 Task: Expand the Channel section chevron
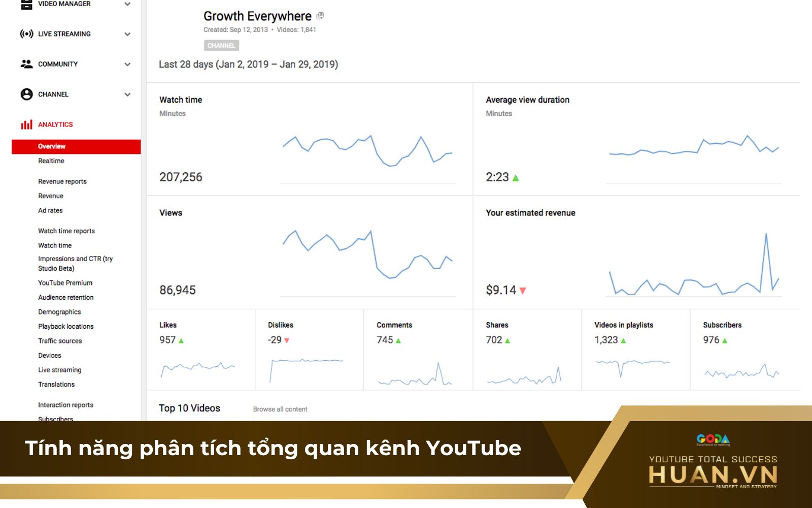127,94
